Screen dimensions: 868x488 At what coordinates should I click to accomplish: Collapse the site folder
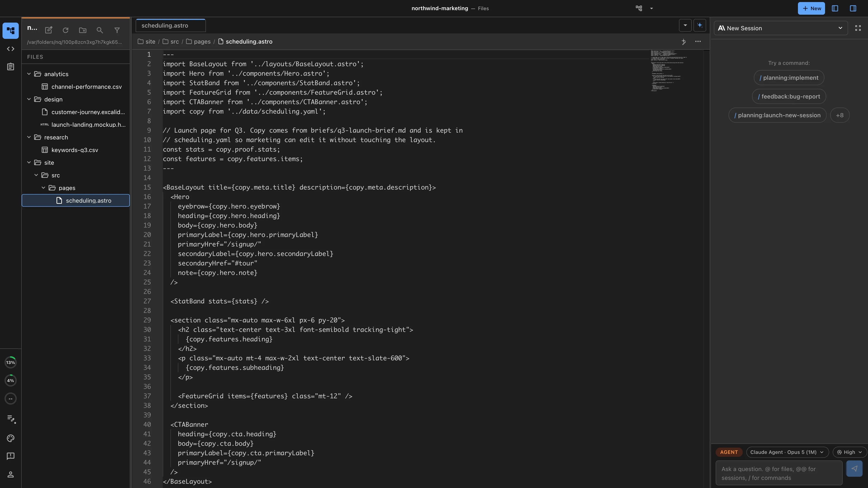click(29, 162)
